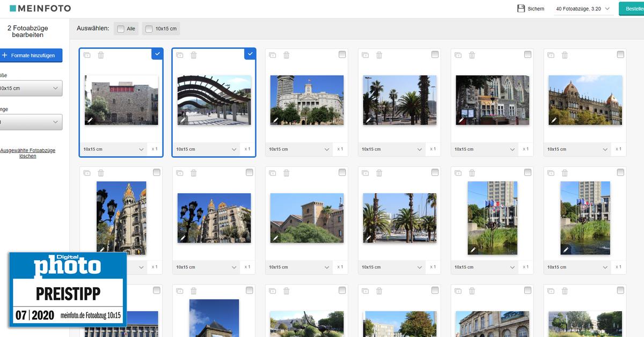
Task: Click the MEINFOTO logo
Action: click(40, 9)
